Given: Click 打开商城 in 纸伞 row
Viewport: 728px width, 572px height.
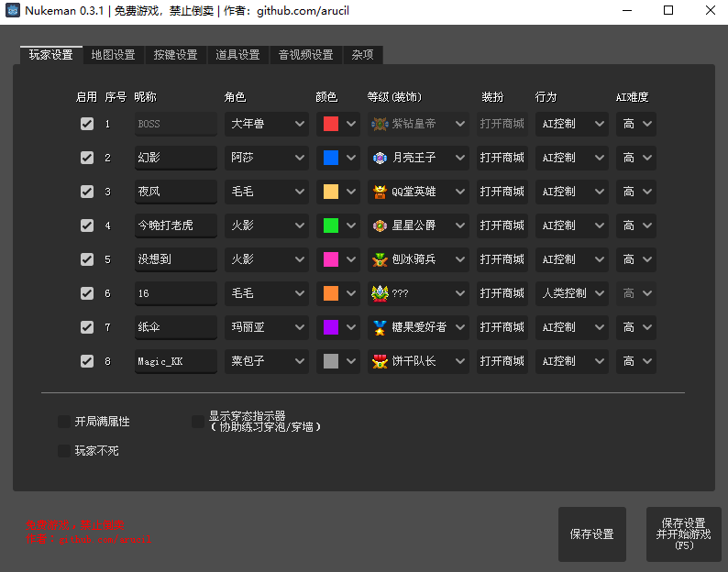Looking at the screenshot, I should coord(502,327).
